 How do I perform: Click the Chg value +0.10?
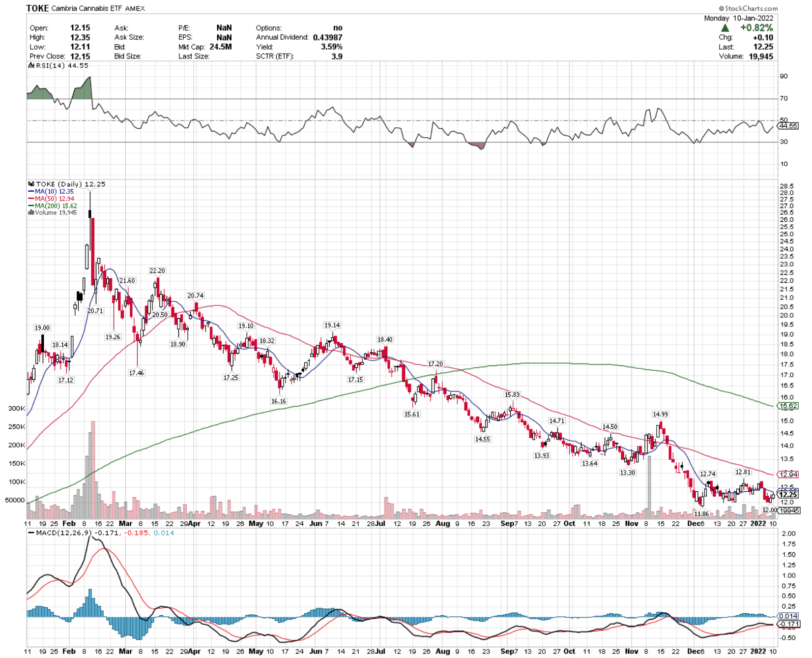coord(763,37)
